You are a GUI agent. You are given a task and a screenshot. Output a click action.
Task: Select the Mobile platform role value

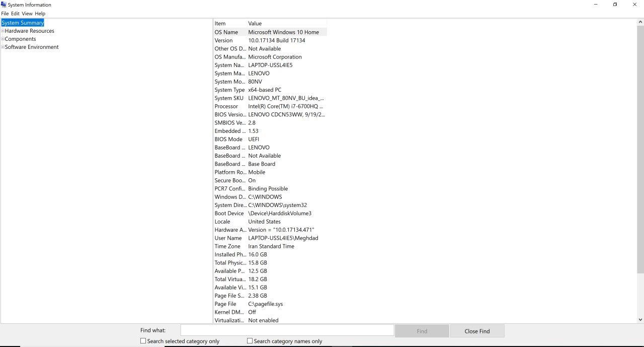(257, 172)
